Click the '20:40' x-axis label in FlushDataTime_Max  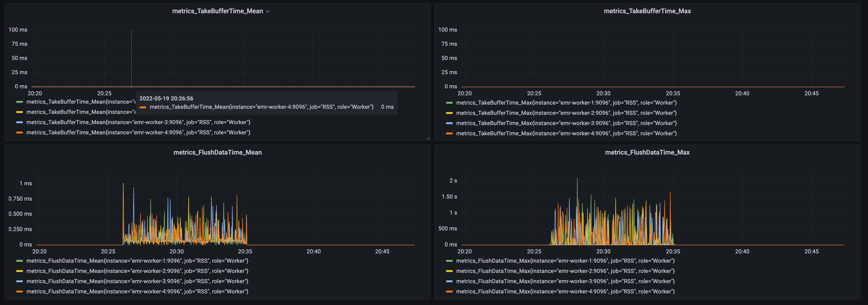[742, 252]
